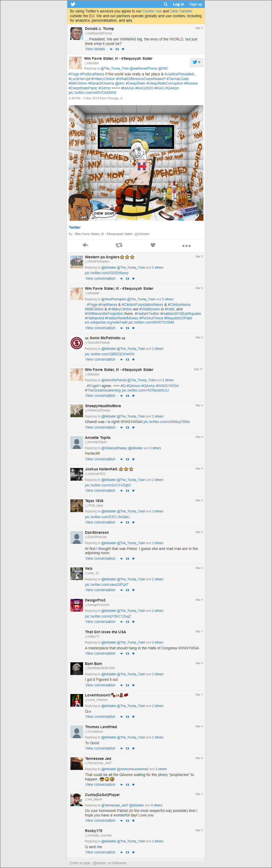272x868 pixels.
Task: Retweet the main tweet using large icon
Action: [119, 245]
